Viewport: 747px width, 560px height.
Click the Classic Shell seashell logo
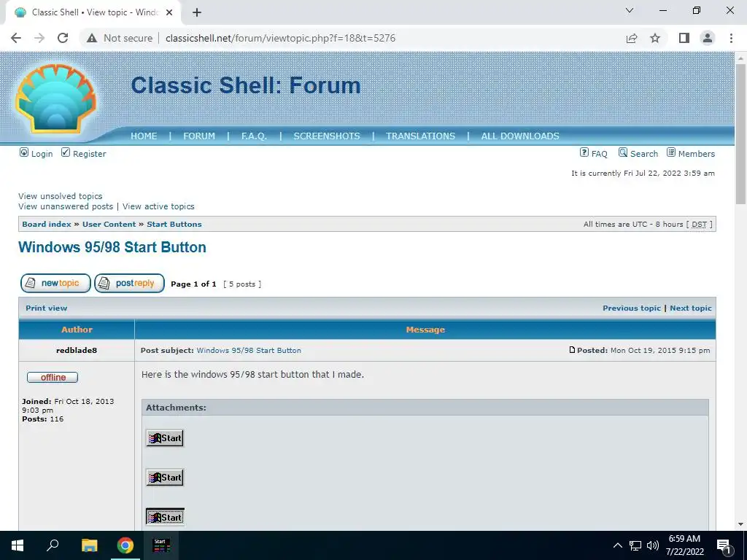55,98
